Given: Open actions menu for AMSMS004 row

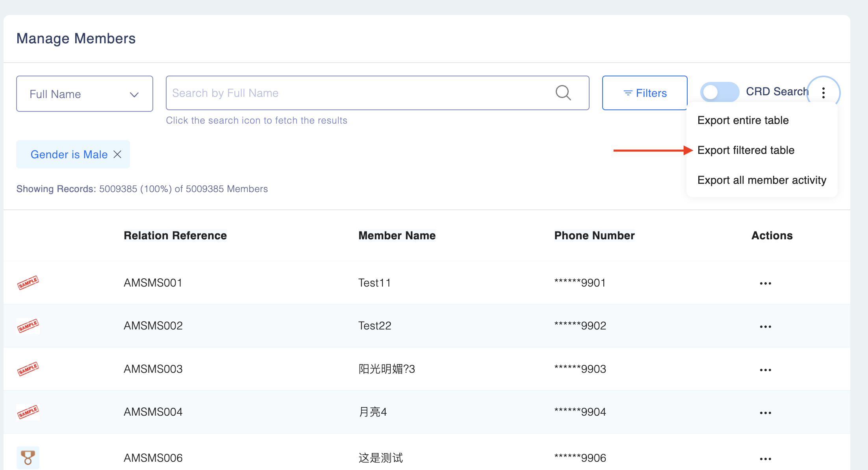Looking at the screenshot, I should pyautogui.click(x=765, y=413).
